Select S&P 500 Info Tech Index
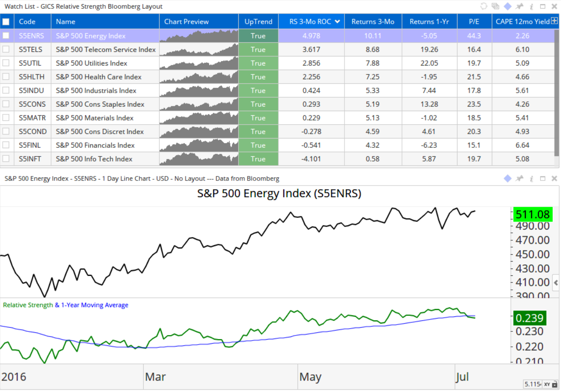The image size is (561, 392). click(94, 159)
